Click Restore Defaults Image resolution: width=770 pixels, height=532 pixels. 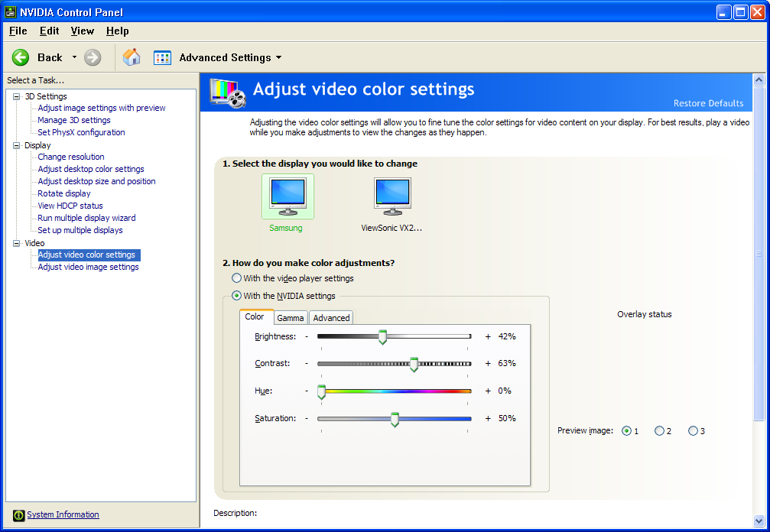pyautogui.click(x=708, y=103)
